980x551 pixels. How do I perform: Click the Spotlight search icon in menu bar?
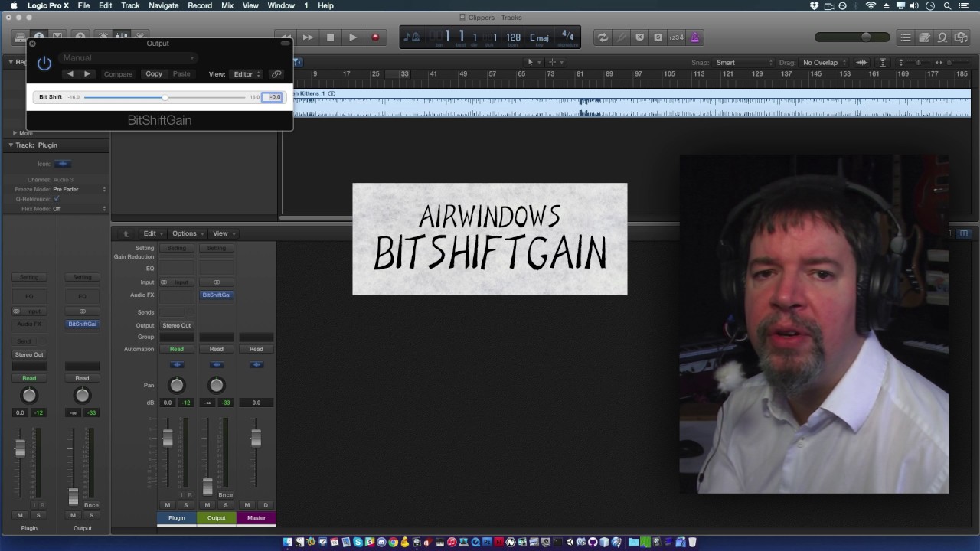947,5
